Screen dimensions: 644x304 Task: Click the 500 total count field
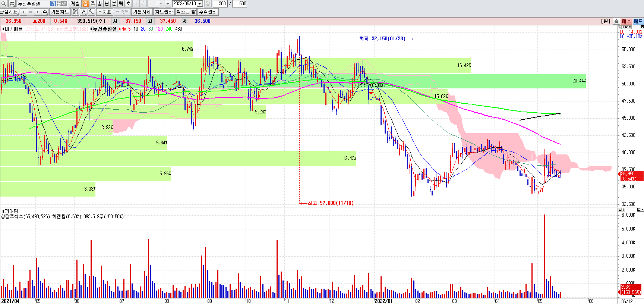(x=240, y=4)
